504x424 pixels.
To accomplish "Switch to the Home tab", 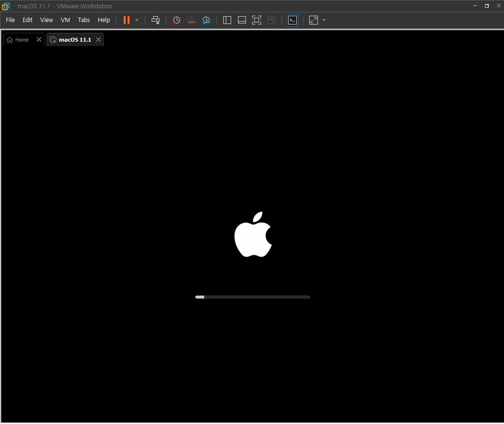I will click(x=18, y=40).
